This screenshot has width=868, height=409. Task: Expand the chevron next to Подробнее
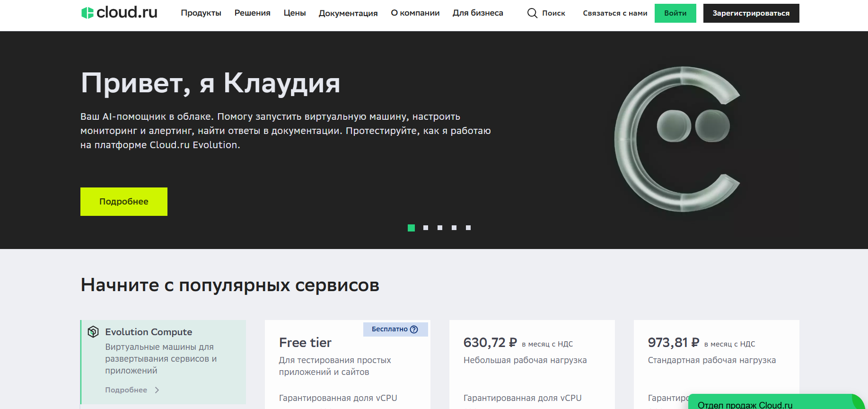[x=157, y=390]
